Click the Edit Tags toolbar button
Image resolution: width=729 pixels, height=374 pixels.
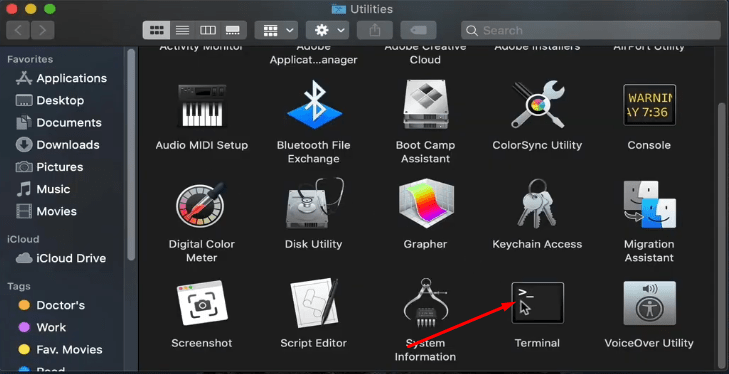click(418, 31)
